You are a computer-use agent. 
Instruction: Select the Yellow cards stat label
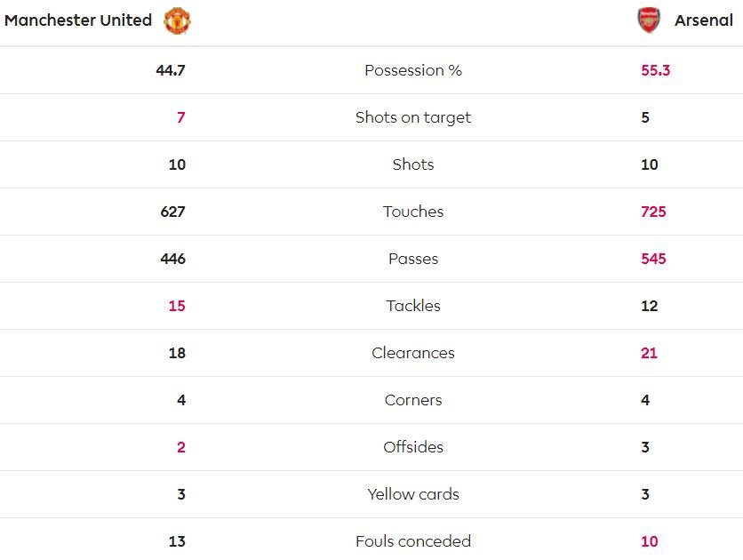pyautogui.click(x=413, y=494)
